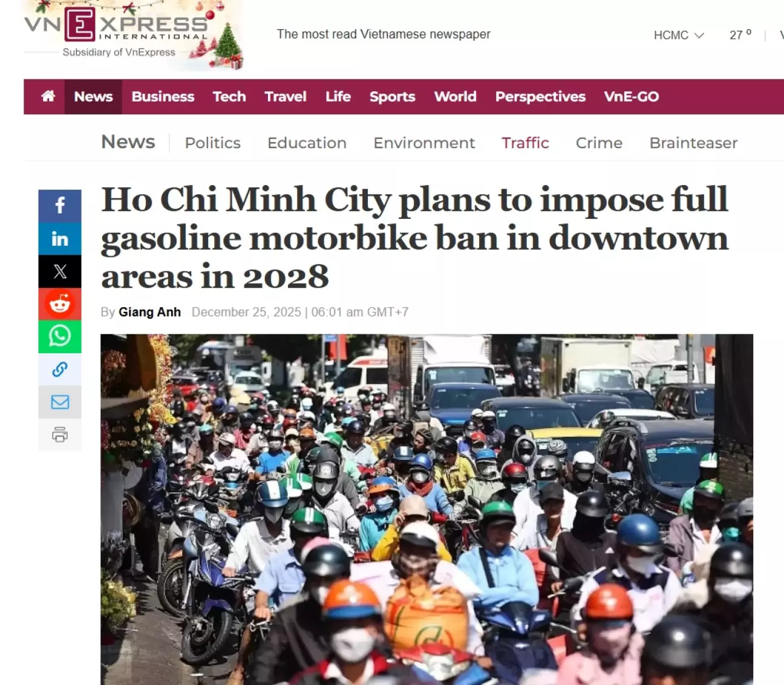The width and height of the screenshot is (784, 685).
Task: Copy article link icon
Action: (59, 369)
